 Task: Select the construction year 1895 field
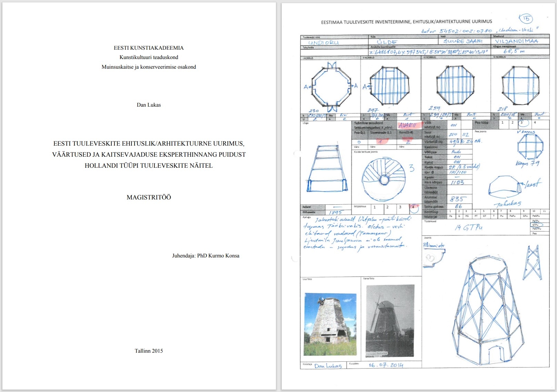click(336, 212)
